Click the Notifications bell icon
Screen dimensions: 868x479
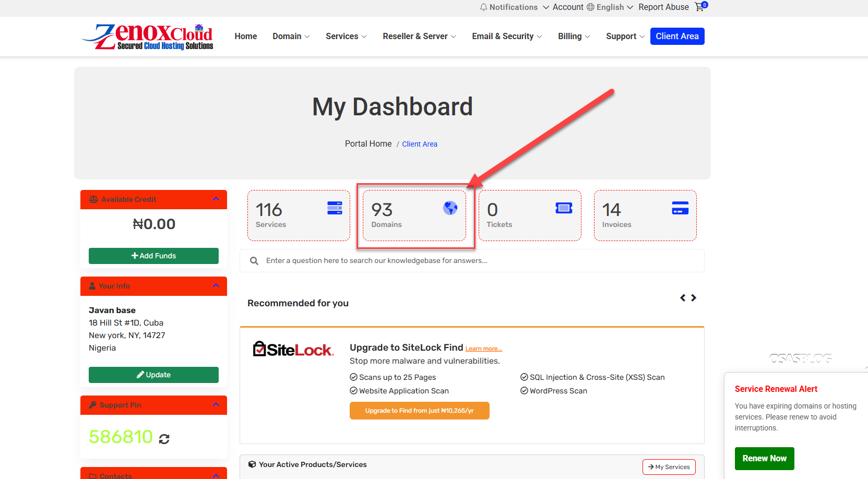pos(483,7)
